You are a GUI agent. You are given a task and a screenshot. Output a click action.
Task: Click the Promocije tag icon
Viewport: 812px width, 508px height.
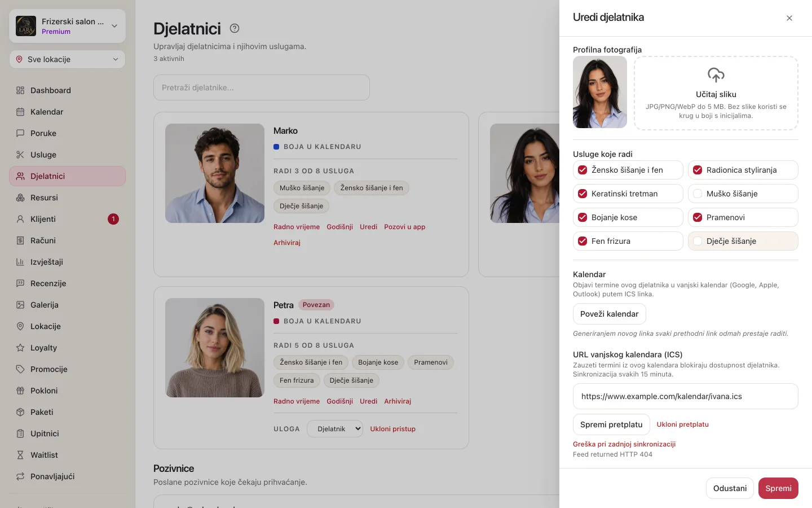[x=20, y=369]
